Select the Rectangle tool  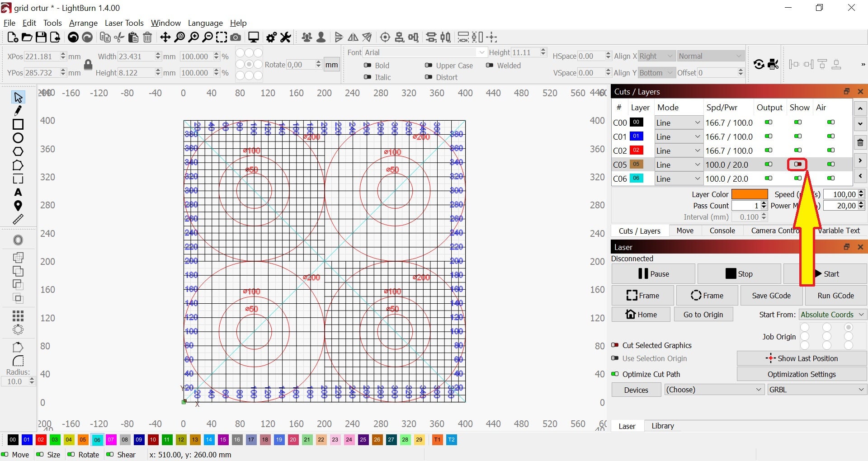18,124
